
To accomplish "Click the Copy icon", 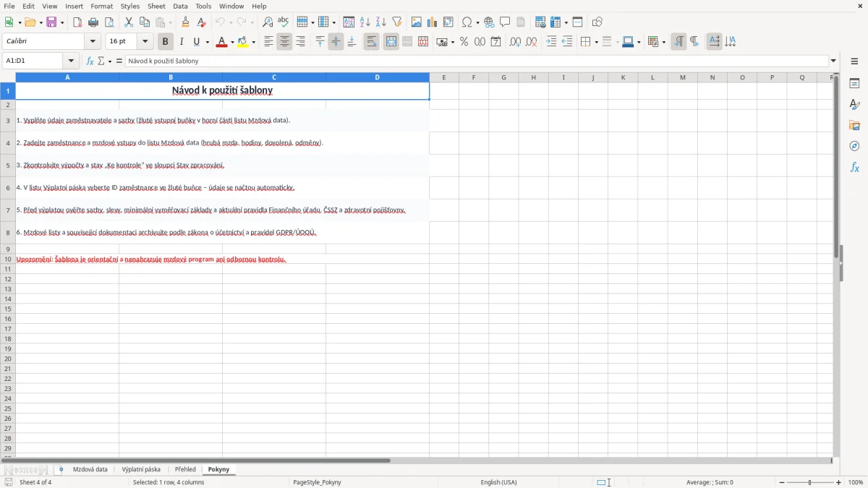I will click(x=145, y=22).
